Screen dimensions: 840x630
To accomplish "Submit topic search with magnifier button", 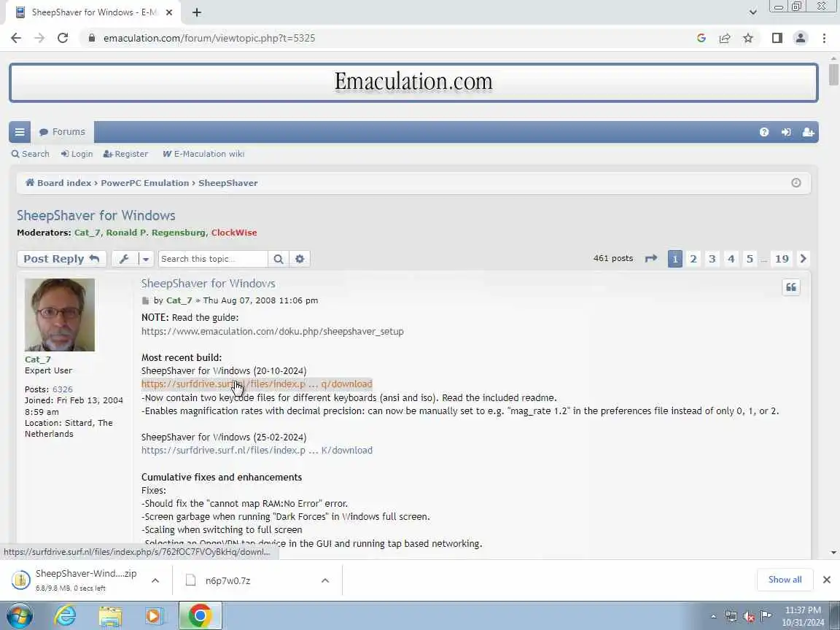I will click(x=279, y=259).
